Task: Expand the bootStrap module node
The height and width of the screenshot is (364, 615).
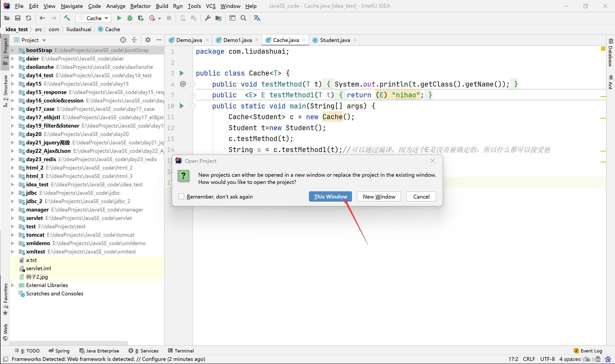Action: (13, 50)
